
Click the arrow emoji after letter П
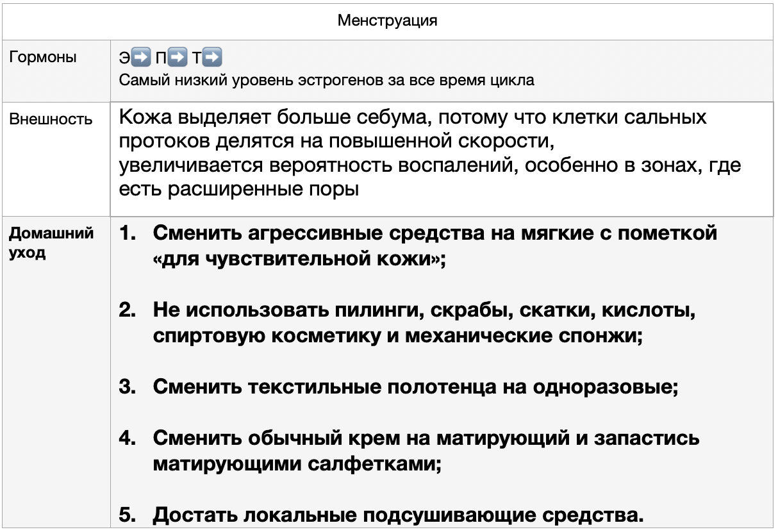178,58
